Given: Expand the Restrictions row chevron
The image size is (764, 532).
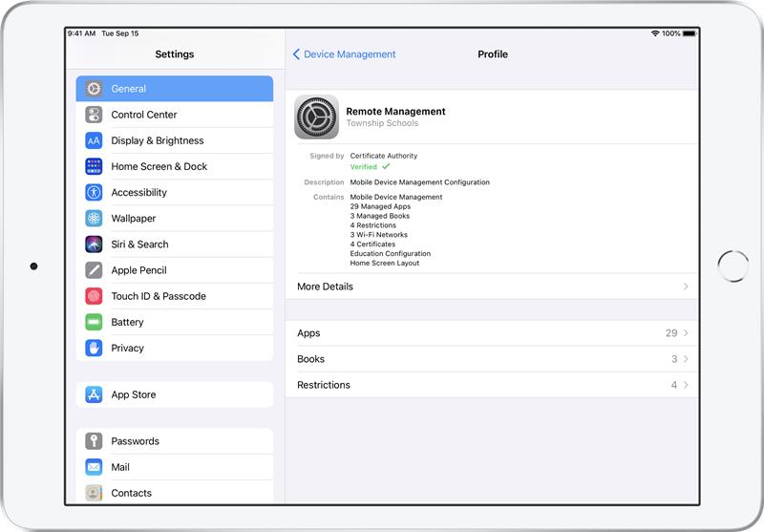Looking at the screenshot, I should click(686, 385).
